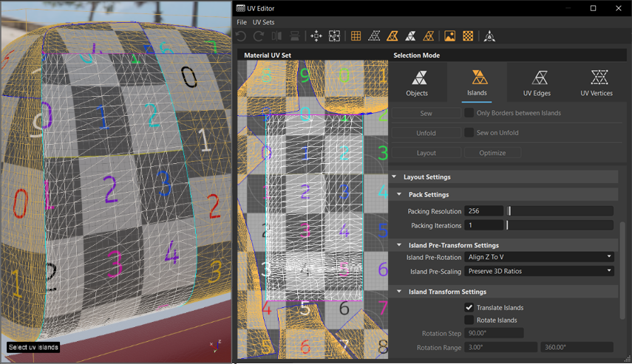Screen dimensions: 632x364
Task: Open the UV Sets menu
Action: tap(264, 22)
